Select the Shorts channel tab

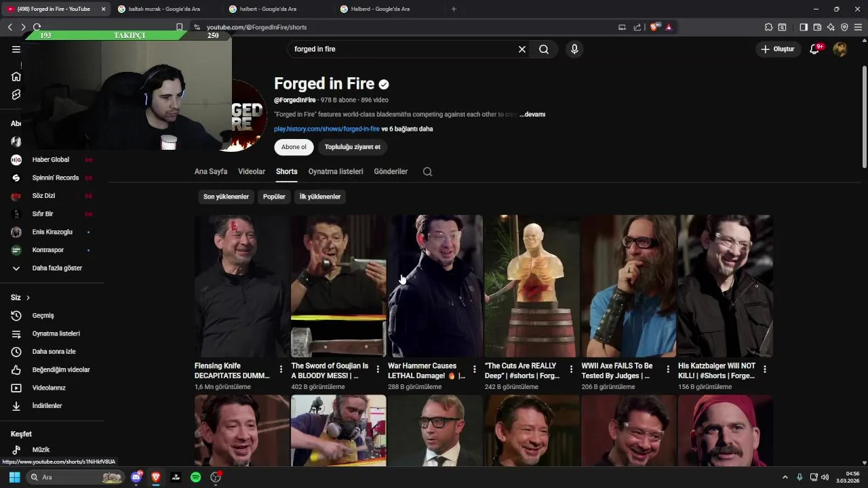[287, 171]
